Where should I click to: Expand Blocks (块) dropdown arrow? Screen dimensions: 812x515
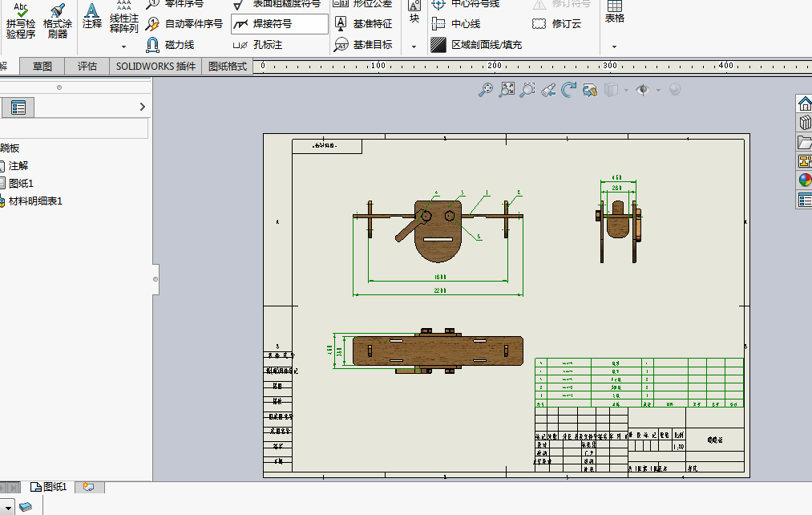click(414, 47)
